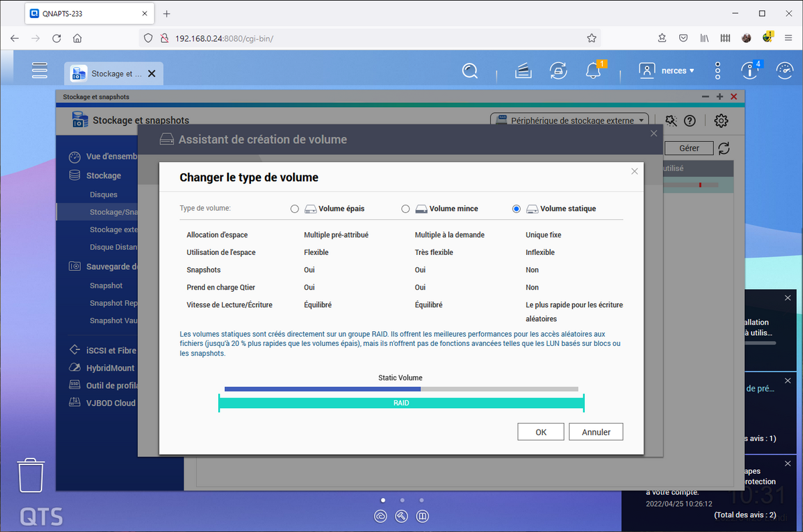Screen dimensions: 803x532
Task: Open the dashboard gauge icon
Action: pos(784,70)
